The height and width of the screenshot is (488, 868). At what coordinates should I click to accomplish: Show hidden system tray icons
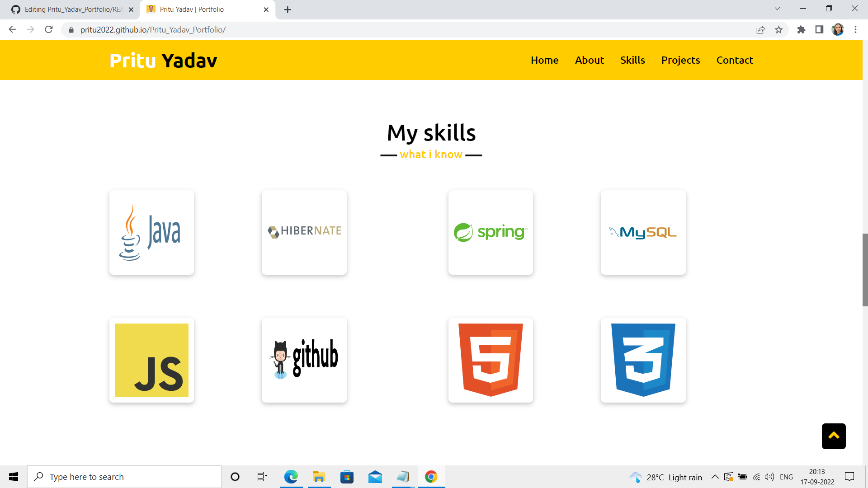(715, 477)
